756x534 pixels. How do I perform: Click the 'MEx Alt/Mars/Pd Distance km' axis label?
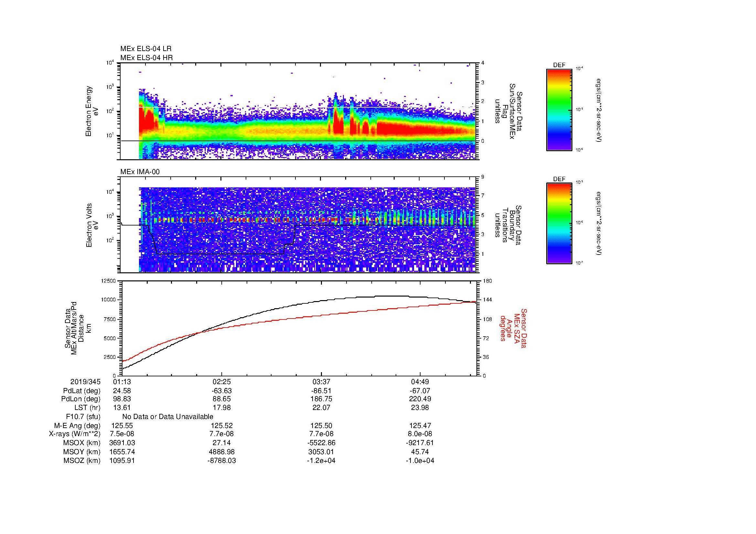coord(78,328)
